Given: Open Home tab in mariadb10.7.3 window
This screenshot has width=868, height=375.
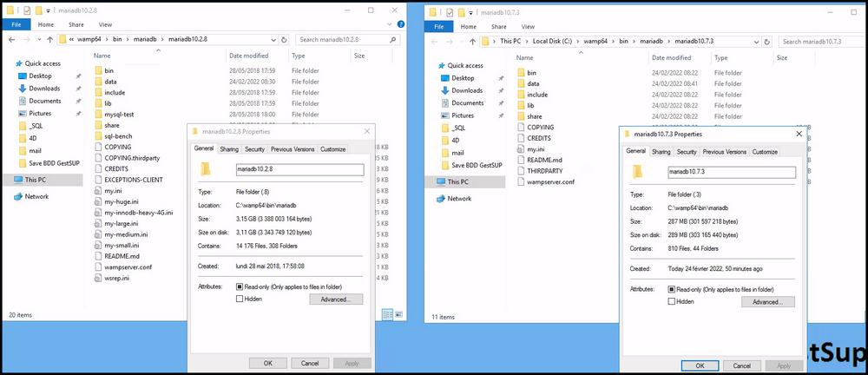Looking at the screenshot, I should [469, 27].
